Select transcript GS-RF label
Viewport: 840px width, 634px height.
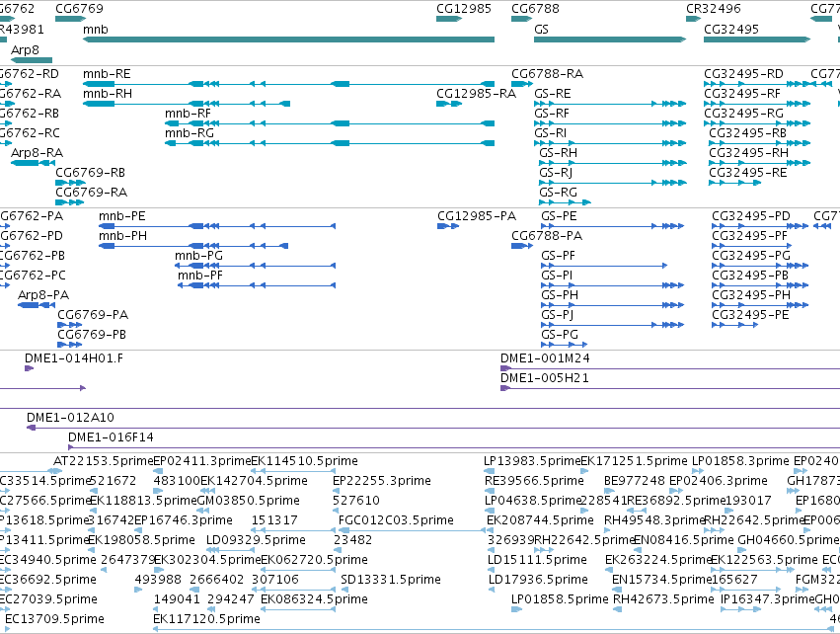click(x=551, y=114)
